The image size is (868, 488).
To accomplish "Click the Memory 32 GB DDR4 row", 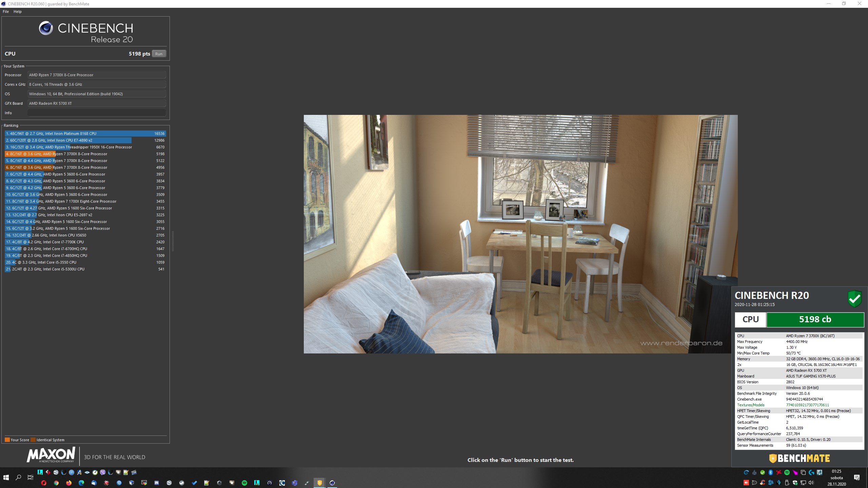I will click(x=799, y=359).
